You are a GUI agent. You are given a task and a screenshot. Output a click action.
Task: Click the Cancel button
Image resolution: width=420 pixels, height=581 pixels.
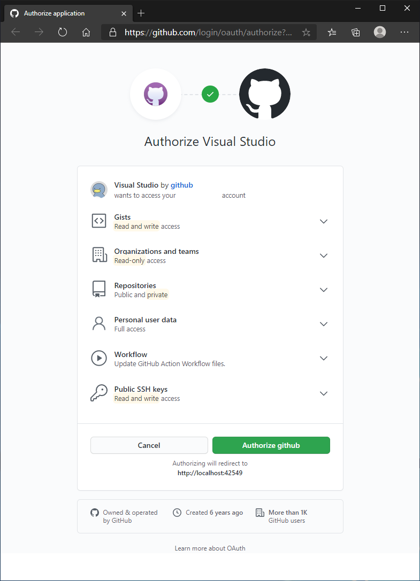[x=149, y=445]
